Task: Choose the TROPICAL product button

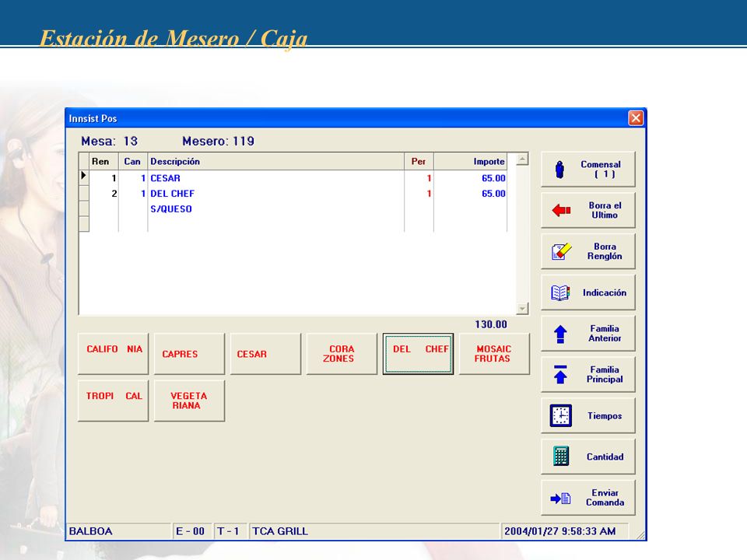Action: click(114, 401)
